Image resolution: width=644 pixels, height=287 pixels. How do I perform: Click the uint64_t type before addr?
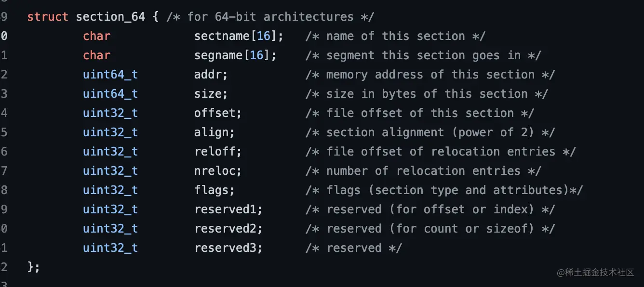(x=110, y=75)
